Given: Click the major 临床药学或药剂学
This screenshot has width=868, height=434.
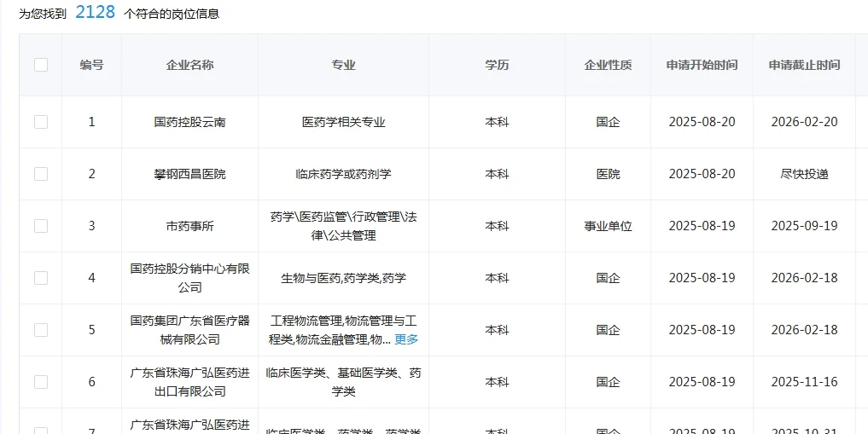Looking at the screenshot, I should pyautogui.click(x=344, y=174).
